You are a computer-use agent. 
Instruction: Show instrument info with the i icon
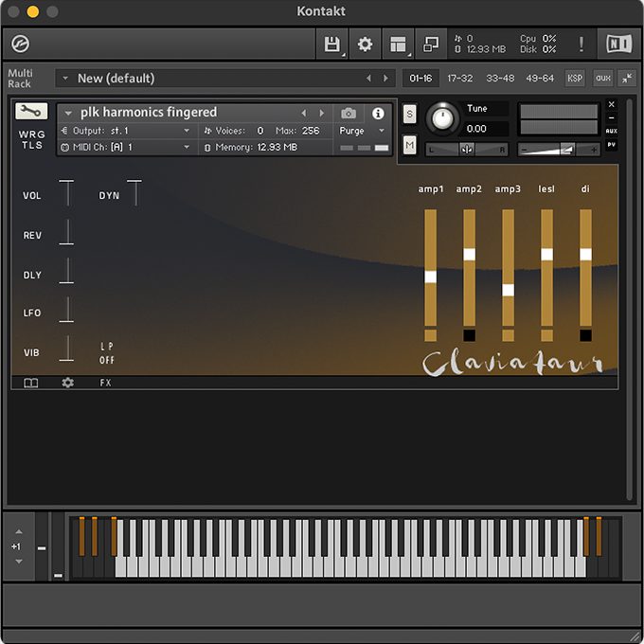(378, 113)
